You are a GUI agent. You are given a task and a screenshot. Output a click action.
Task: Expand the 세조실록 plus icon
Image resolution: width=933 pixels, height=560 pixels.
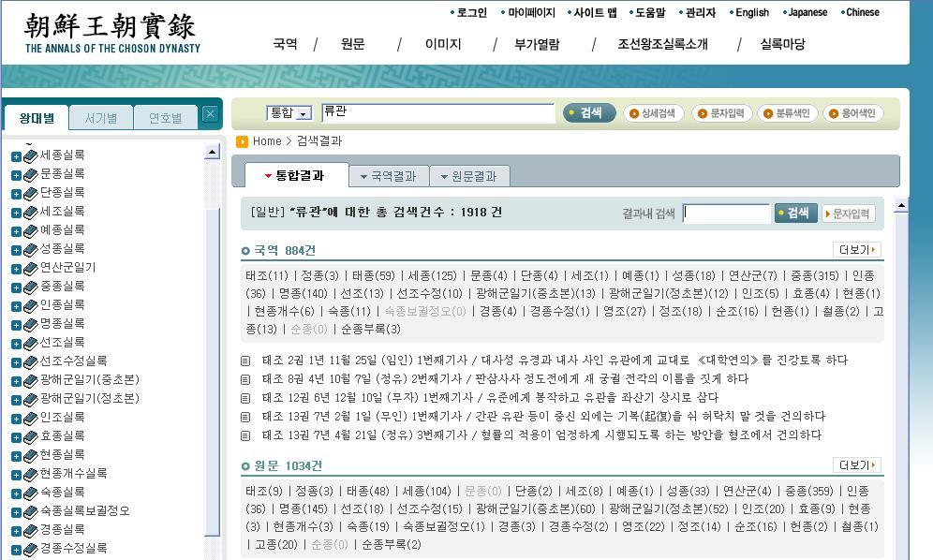point(16,214)
